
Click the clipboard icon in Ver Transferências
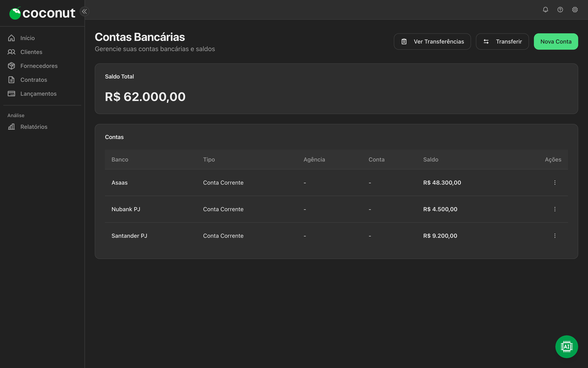[x=404, y=42]
